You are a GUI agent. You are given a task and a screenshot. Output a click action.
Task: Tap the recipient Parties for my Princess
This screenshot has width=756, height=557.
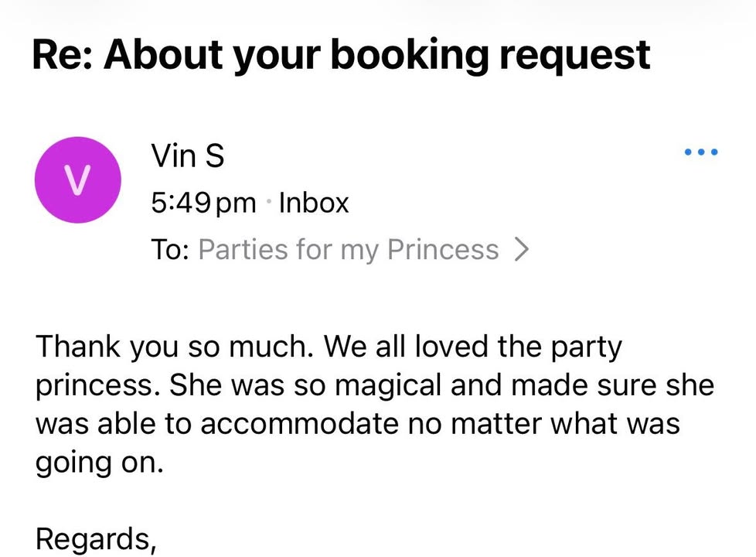point(348,248)
